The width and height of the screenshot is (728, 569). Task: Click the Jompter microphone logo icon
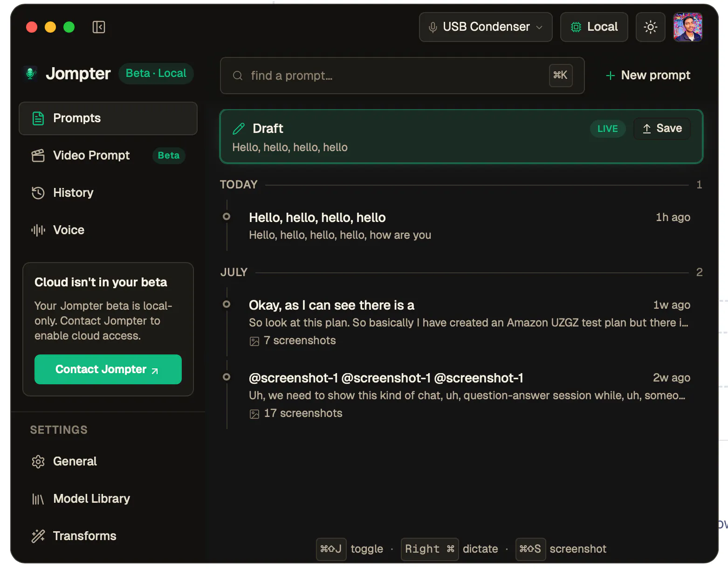(x=31, y=73)
